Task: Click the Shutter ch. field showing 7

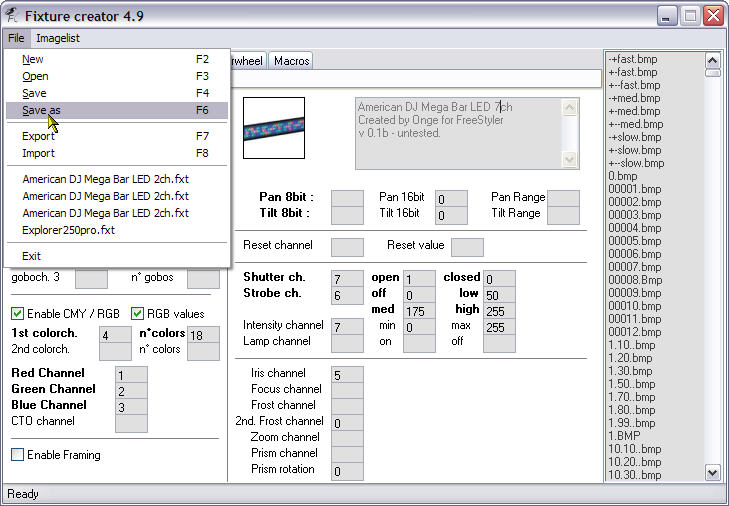Action: point(347,279)
